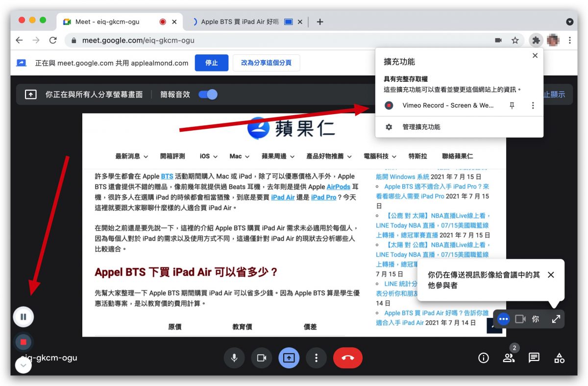
Task: Follow the BTS link in article
Action: pyautogui.click(x=167, y=176)
